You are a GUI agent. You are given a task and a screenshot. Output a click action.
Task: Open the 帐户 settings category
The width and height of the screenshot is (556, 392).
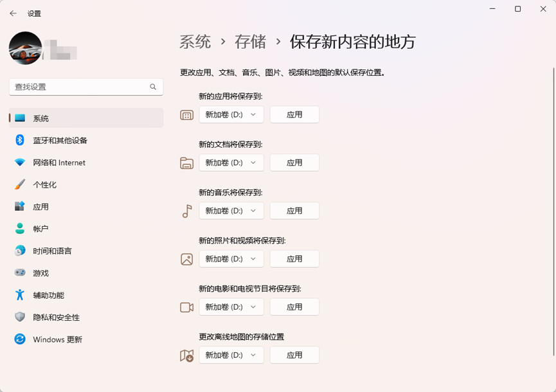[40, 229]
